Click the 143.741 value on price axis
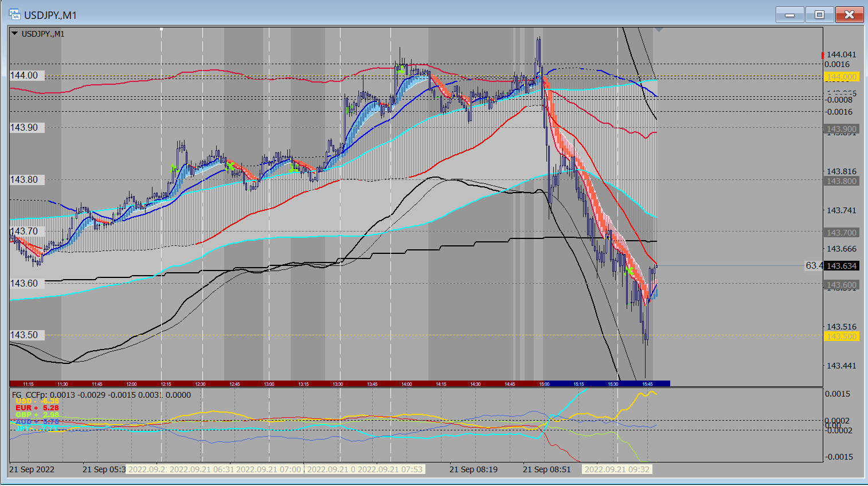This screenshot has width=868, height=486. tap(841, 210)
